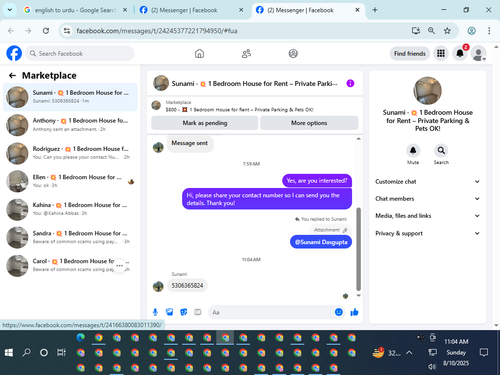Open conversation information purple icon
Viewport: 500px width, 375px height.
click(350, 83)
